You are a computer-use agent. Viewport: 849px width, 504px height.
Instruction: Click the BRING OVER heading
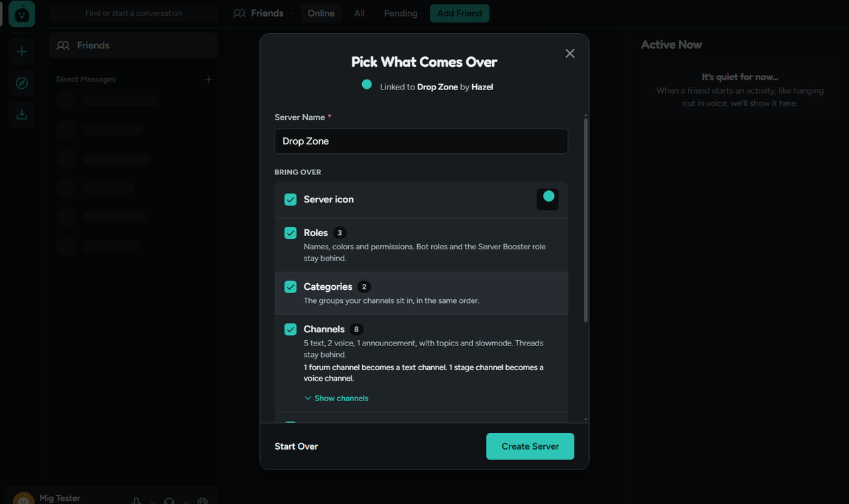tap(298, 172)
